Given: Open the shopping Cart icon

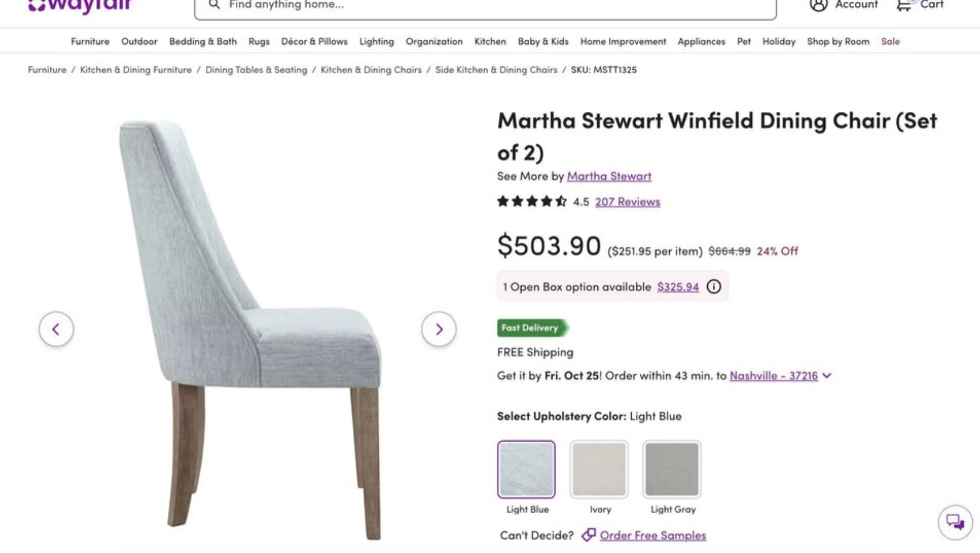Looking at the screenshot, I should 904,5.
